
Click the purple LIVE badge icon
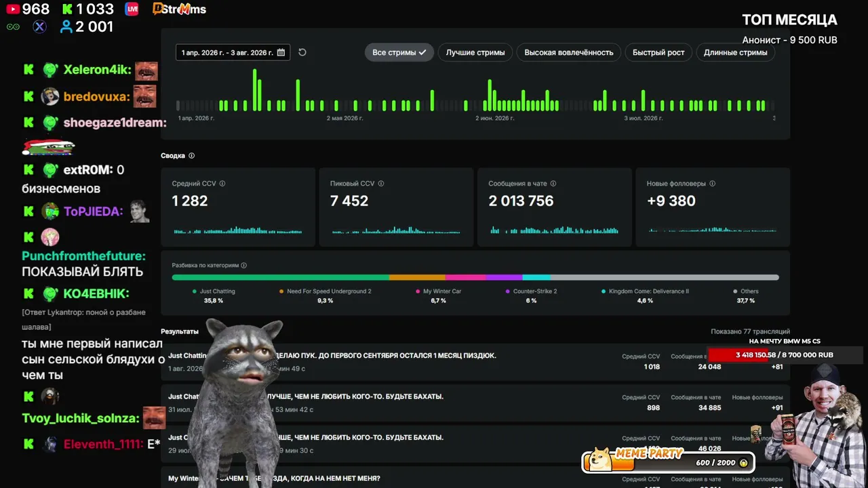(132, 9)
